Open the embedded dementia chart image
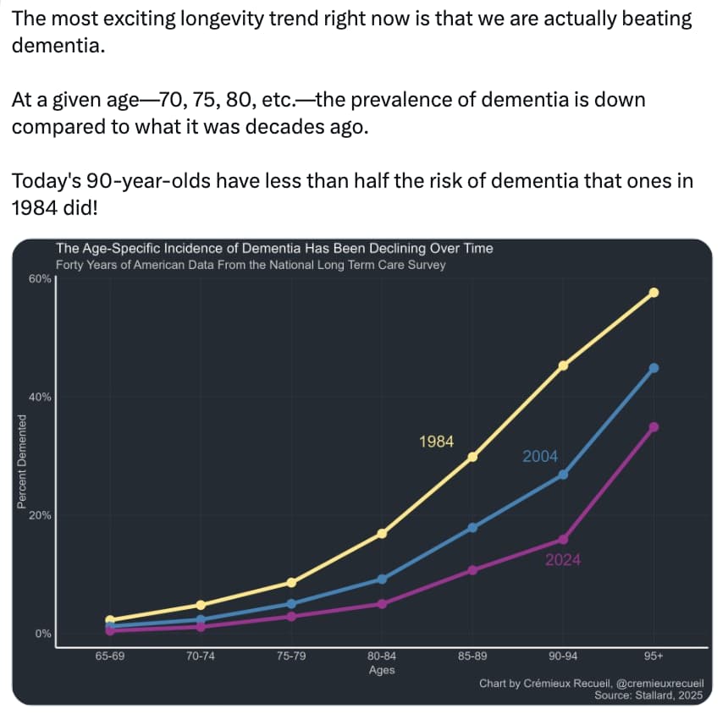Viewport: 728px width, 714px height. (x=362, y=472)
